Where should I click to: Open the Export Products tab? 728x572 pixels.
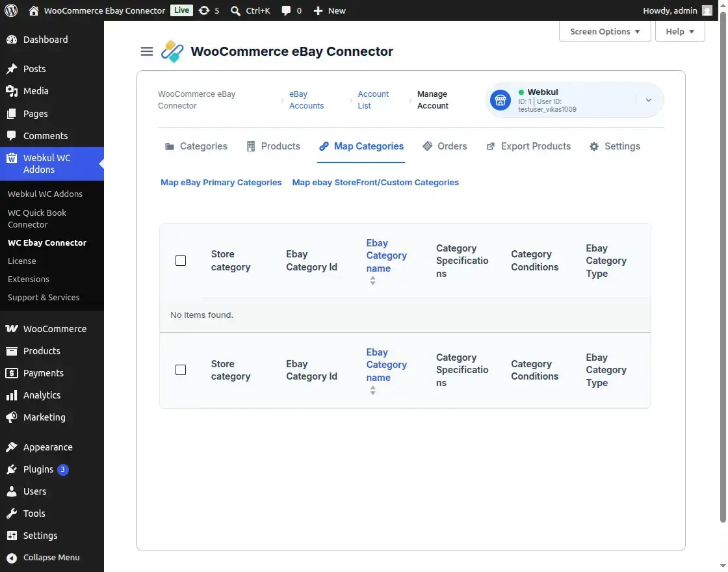(528, 146)
